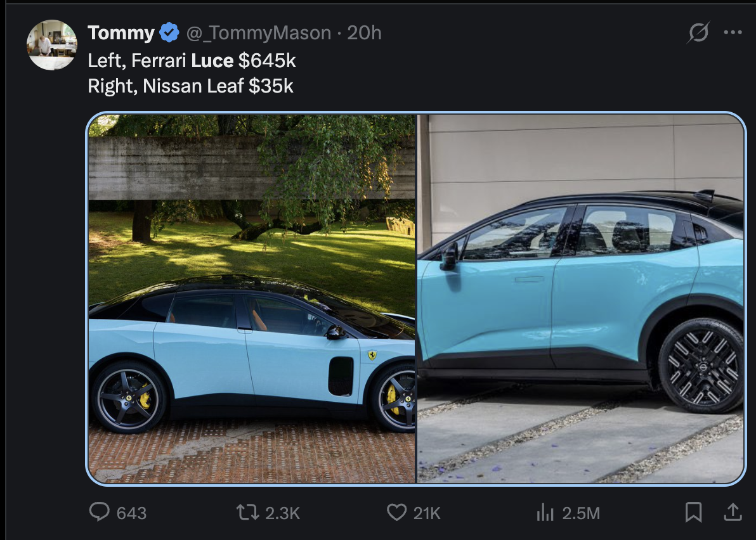Open the @_TommyMason handle link
The height and width of the screenshot is (540, 756).
click(258, 33)
